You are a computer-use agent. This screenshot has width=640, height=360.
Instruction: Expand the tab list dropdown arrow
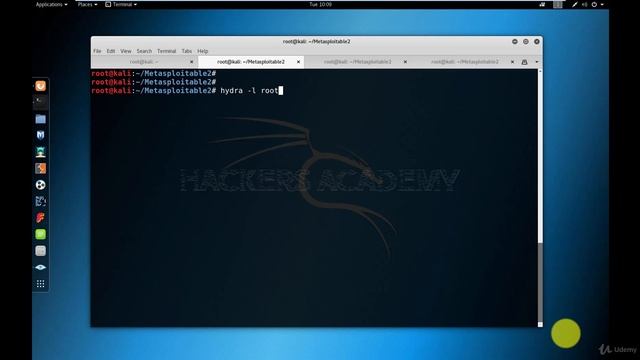pyautogui.click(x=537, y=62)
